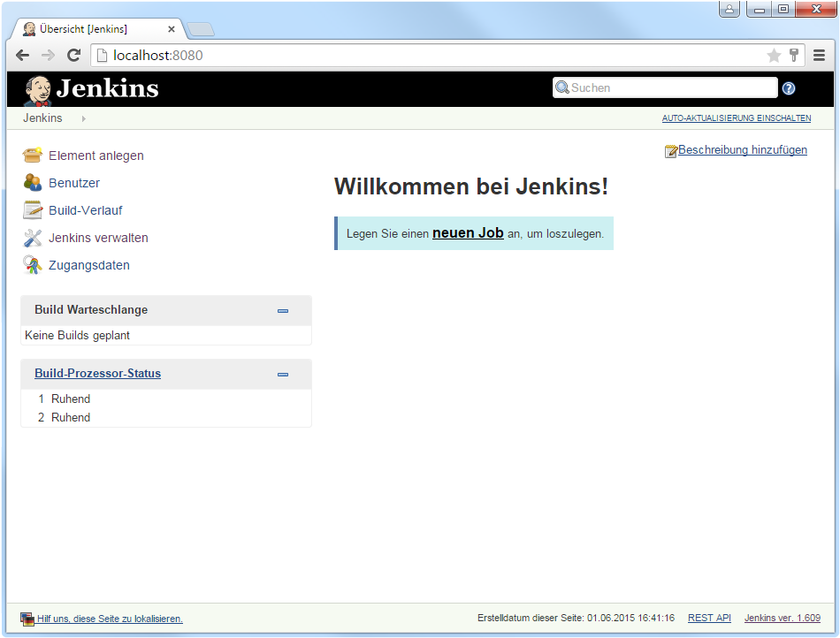Click the Keine Builds geplant text
840x638 pixels.
[x=77, y=335]
